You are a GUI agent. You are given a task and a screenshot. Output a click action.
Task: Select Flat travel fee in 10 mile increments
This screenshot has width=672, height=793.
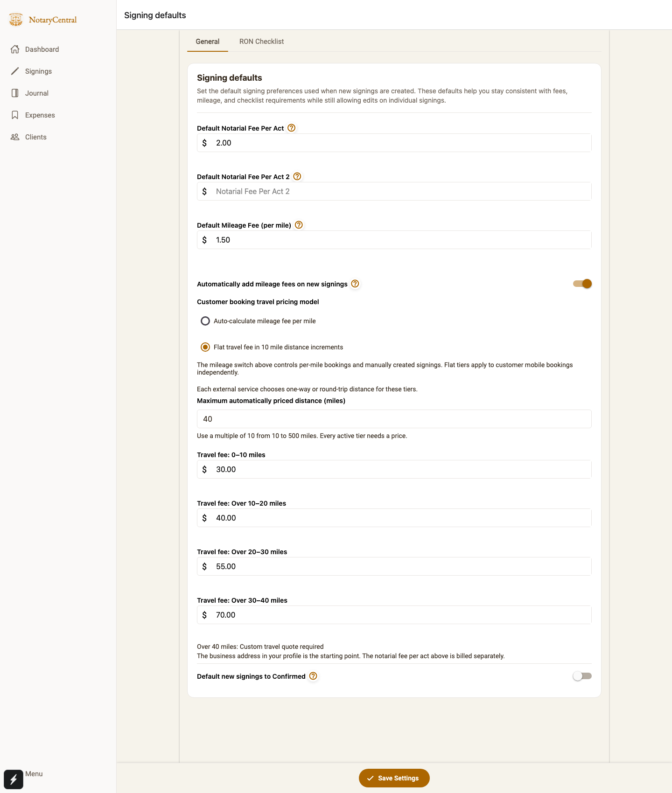(x=205, y=347)
